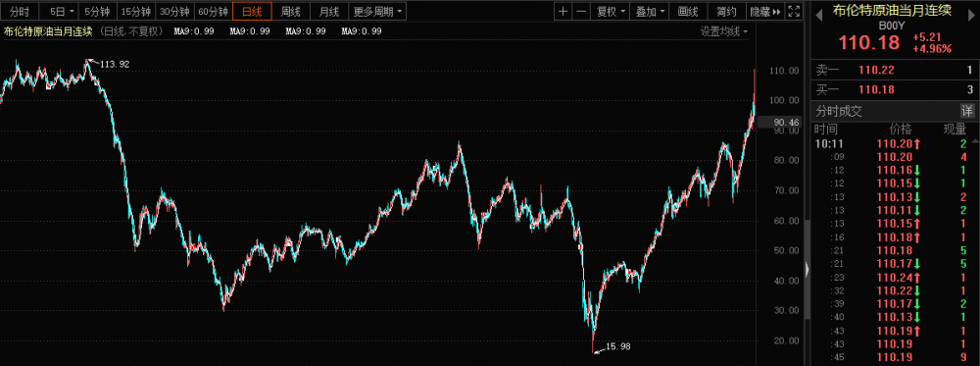Click the 画线 draw line button
Image resolution: width=980 pixels, height=366 pixels.
(x=688, y=11)
